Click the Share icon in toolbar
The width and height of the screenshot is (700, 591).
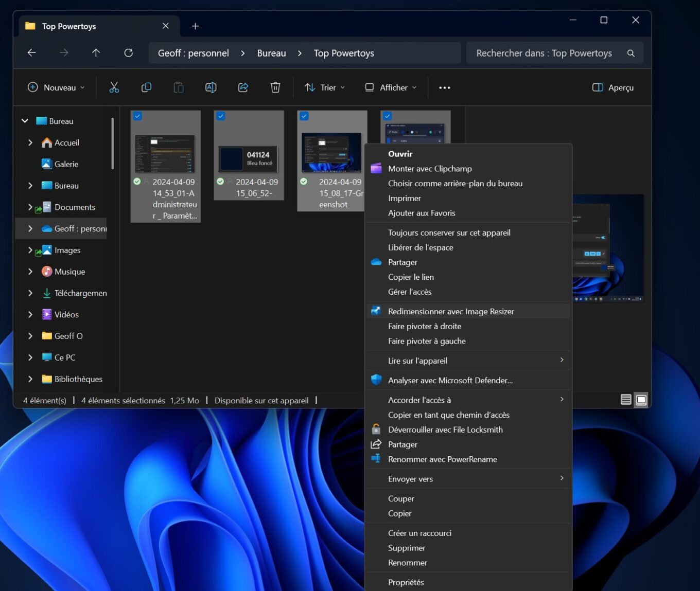click(x=243, y=87)
